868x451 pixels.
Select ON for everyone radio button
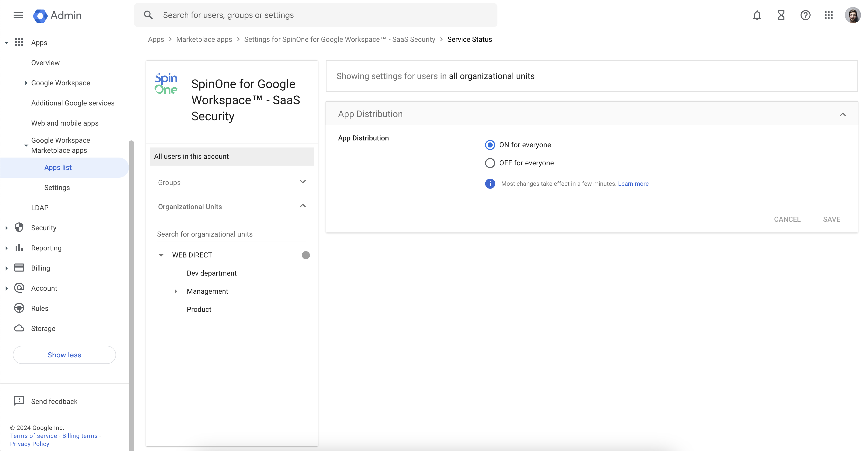[490, 145]
